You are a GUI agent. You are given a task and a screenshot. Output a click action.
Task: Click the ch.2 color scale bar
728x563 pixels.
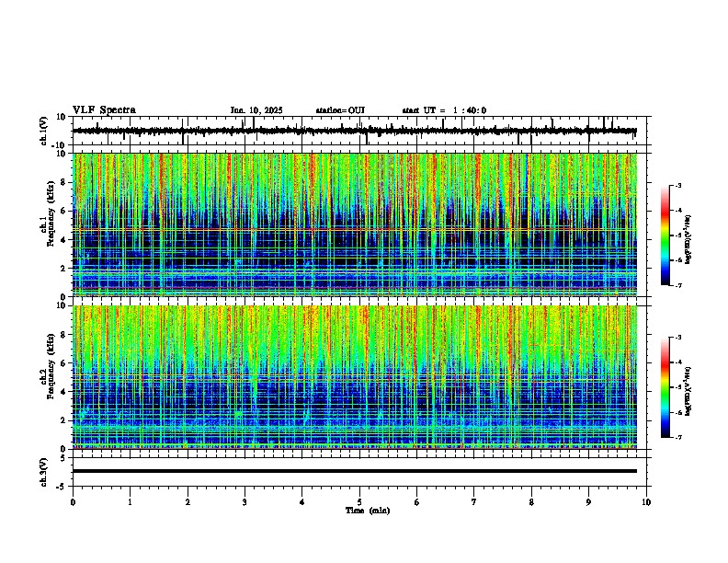[x=665, y=387]
